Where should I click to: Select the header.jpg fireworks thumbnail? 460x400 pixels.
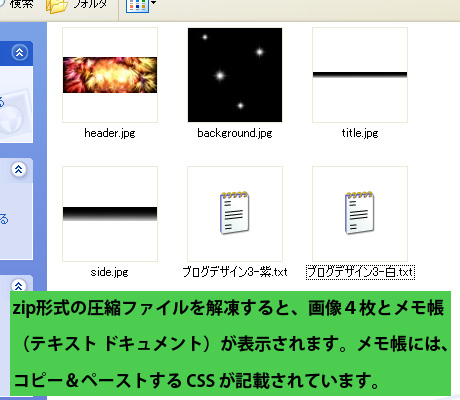coord(110,75)
